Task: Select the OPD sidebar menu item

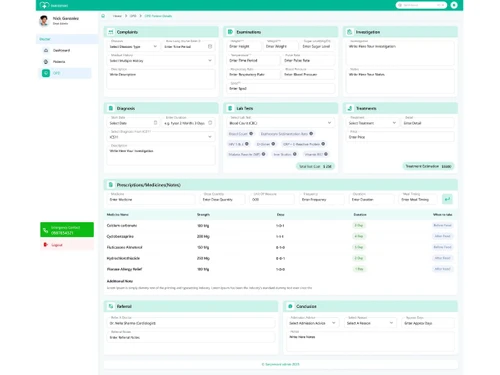Action: [65, 73]
